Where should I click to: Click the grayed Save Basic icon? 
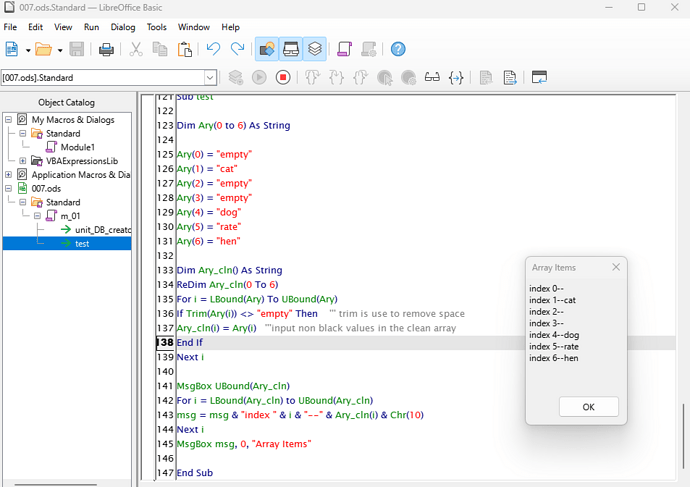click(x=368, y=49)
